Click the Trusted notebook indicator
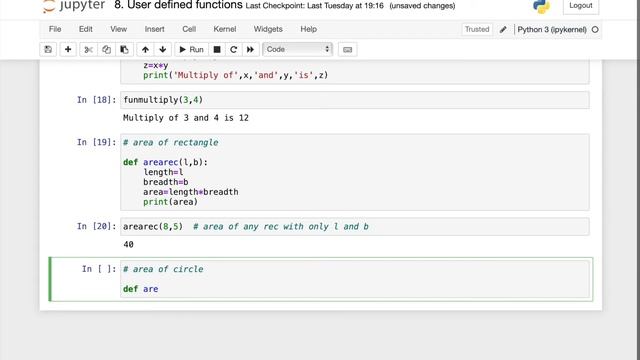 (477, 29)
